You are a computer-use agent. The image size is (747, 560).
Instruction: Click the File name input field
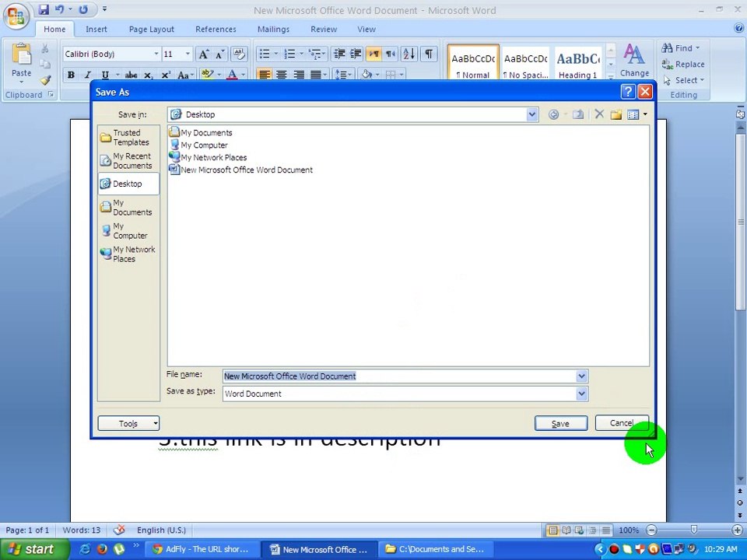(399, 376)
